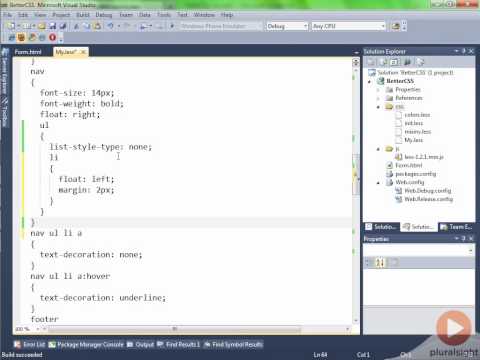
Task: Click the Start Debugging play icon
Action: 172,26
